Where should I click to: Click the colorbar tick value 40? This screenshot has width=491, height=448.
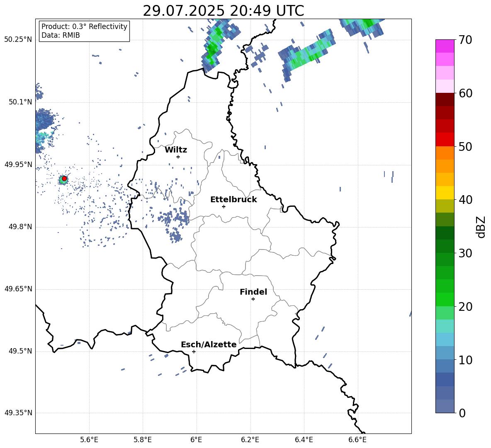click(x=465, y=200)
